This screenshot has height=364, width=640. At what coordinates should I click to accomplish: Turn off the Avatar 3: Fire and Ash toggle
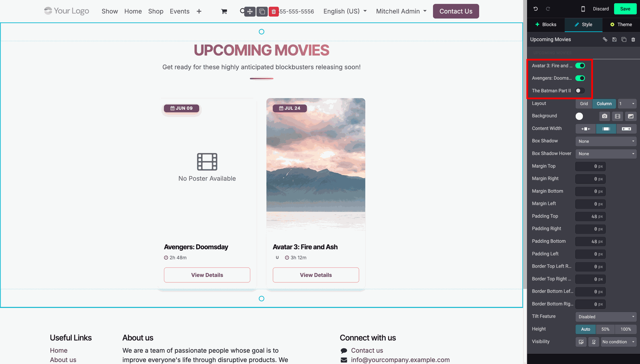coord(580,66)
